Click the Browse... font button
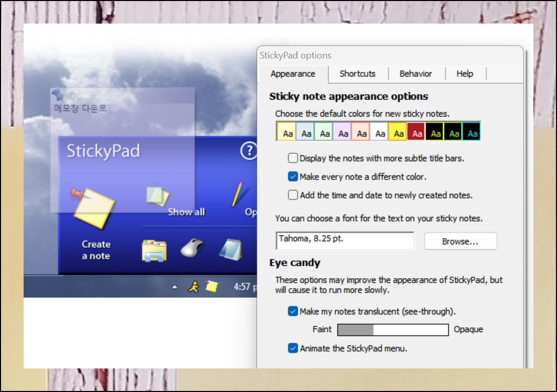The width and height of the screenshot is (557, 392). tap(460, 242)
